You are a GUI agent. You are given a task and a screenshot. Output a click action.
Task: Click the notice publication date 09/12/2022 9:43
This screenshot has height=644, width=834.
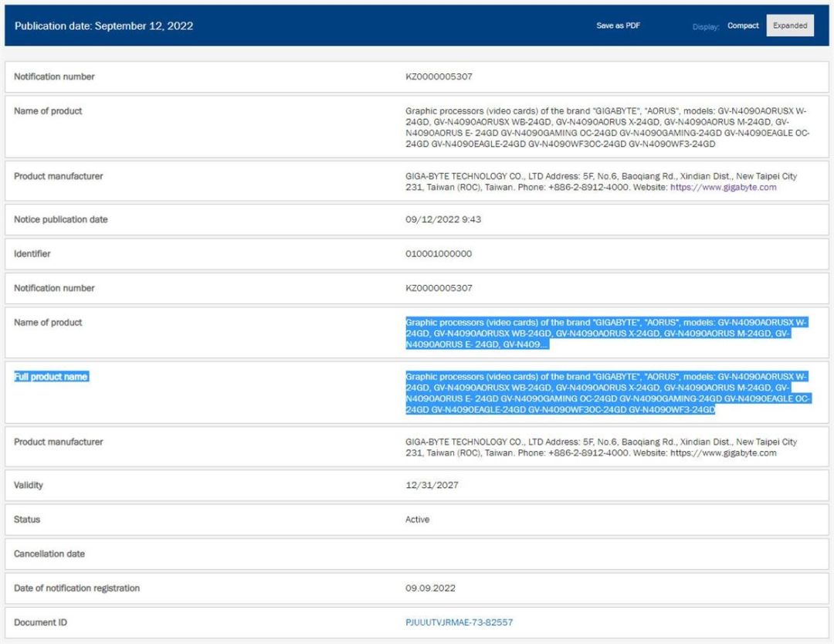(443, 219)
